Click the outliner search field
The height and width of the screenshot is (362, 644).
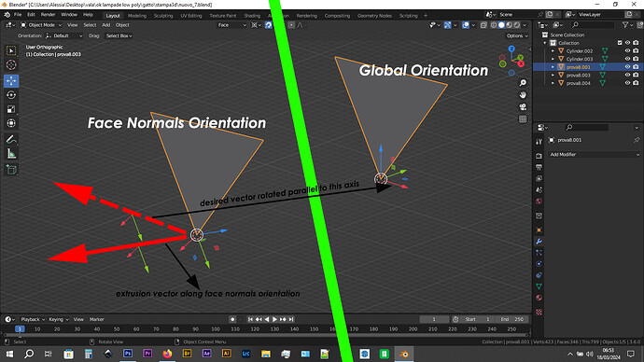593,25
